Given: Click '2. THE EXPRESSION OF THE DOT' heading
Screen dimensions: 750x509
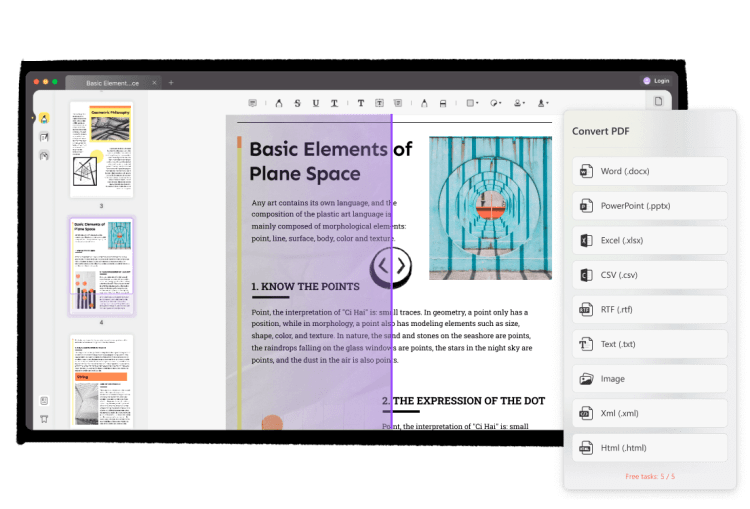Looking at the screenshot, I should [463, 401].
